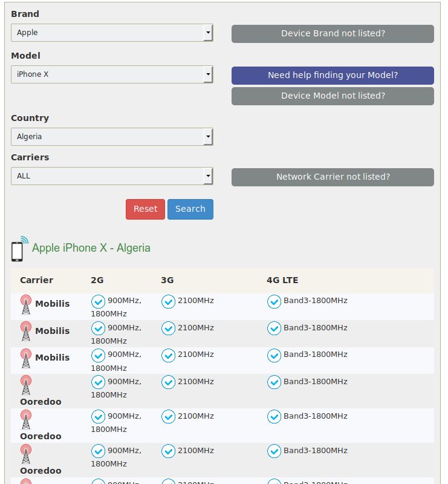
Task: Open the Carriers dropdown set to ALL
Action: point(112,176)
